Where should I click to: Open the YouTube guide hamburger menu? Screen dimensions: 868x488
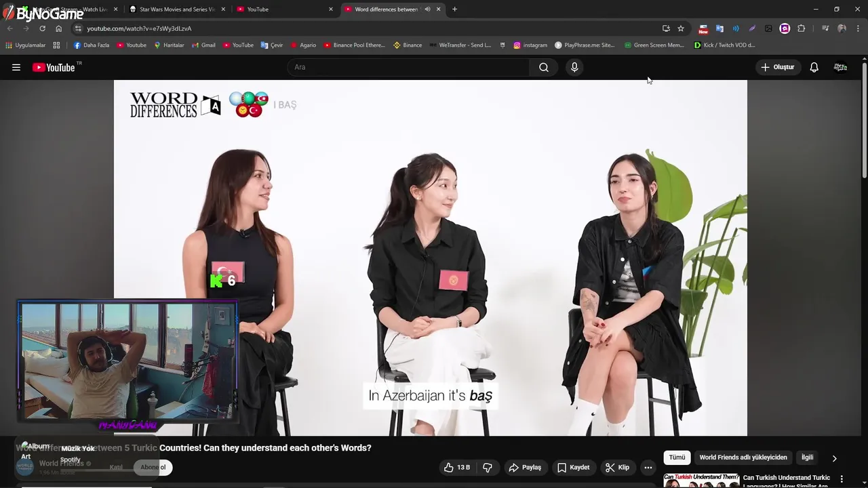pyautogui.click(x=16, y=67)
